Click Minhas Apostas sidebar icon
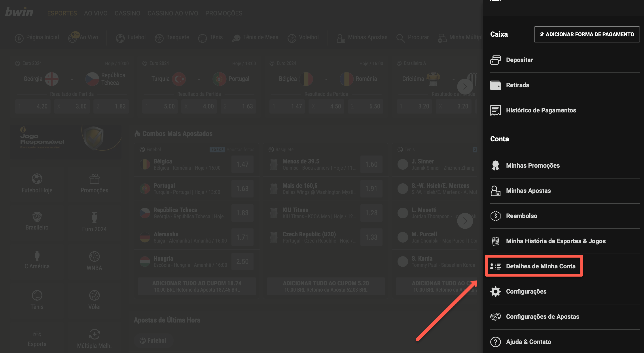This screenshot has height=353, width=644. [495, 191]
